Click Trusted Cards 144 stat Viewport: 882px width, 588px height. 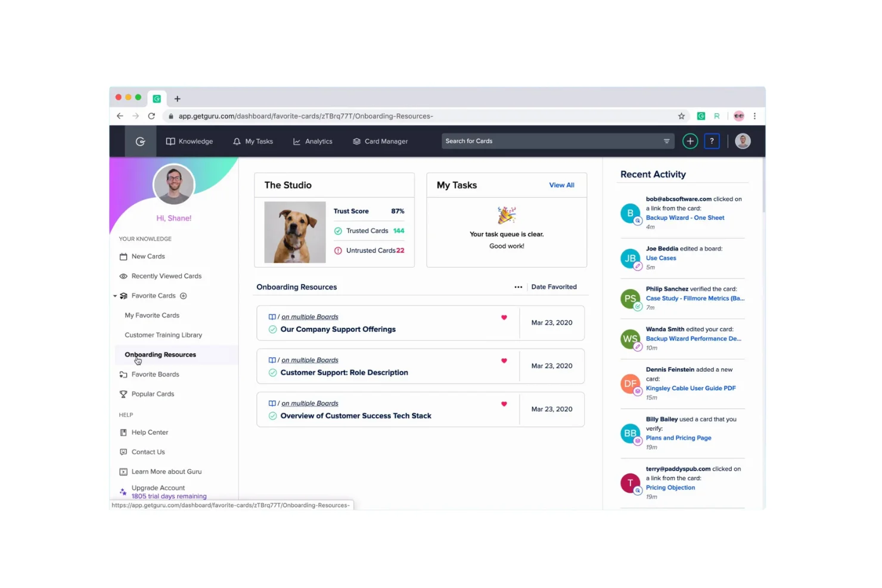coord(369,231)
